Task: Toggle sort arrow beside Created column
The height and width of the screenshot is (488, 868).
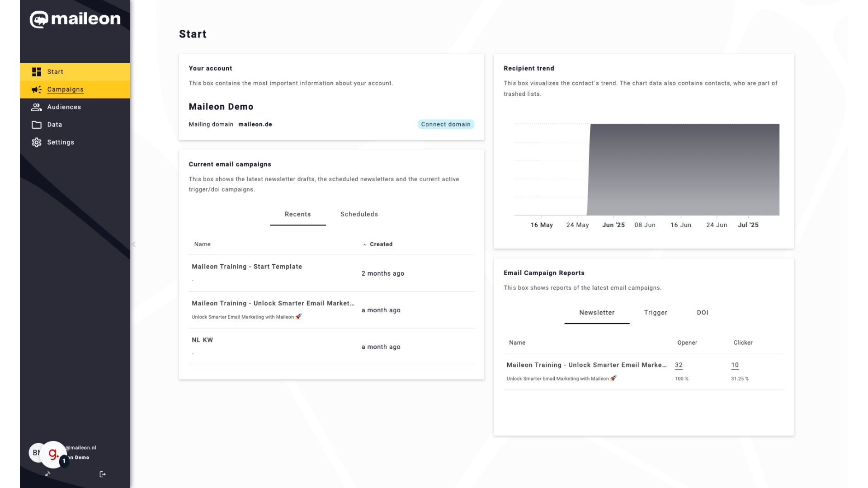Action: (x=364, y=244)
